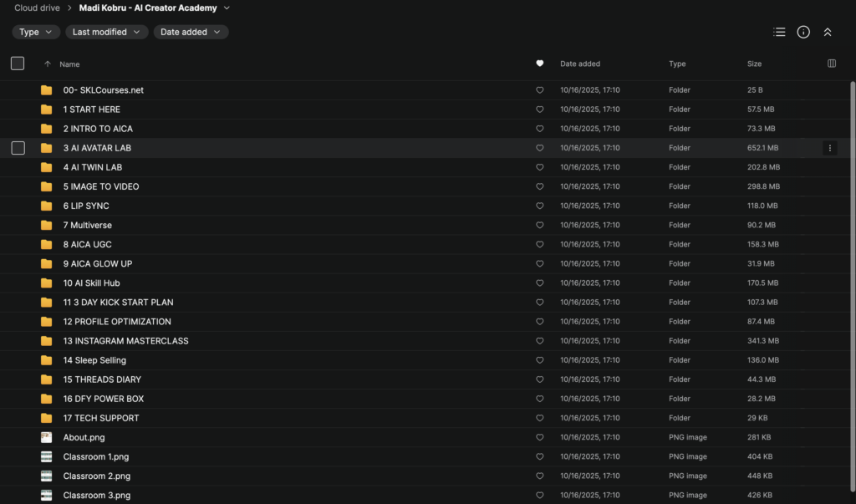Favorite the Classroom 1.png file
Image resolution: width=856 pixels, height=504 pixels.
point(540,456)
